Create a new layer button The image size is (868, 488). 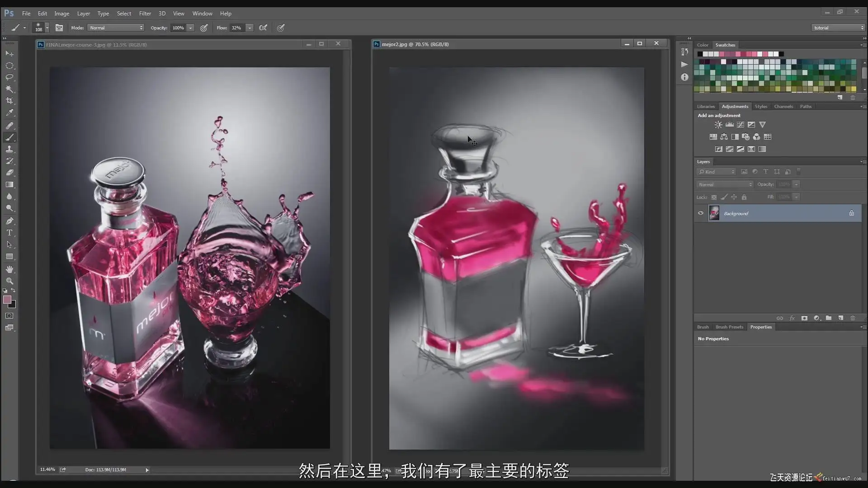pyautogui.click(x=840, y=318)
